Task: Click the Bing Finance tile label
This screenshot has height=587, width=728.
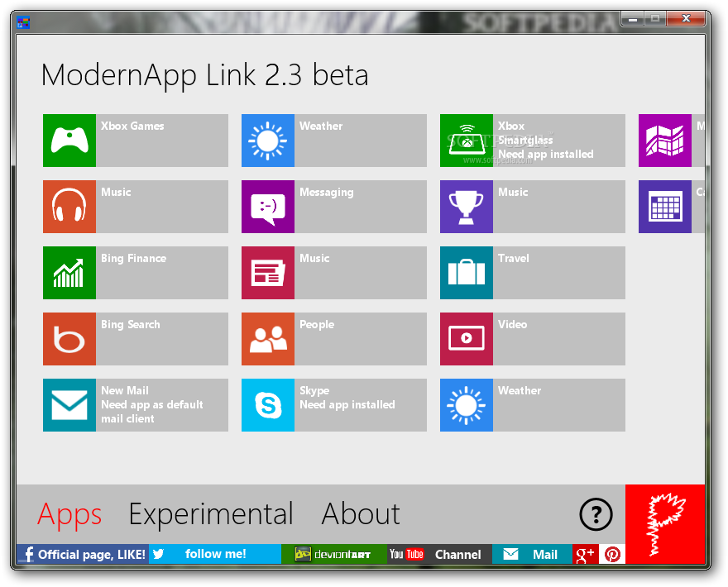Action: (x=134, y=259)
